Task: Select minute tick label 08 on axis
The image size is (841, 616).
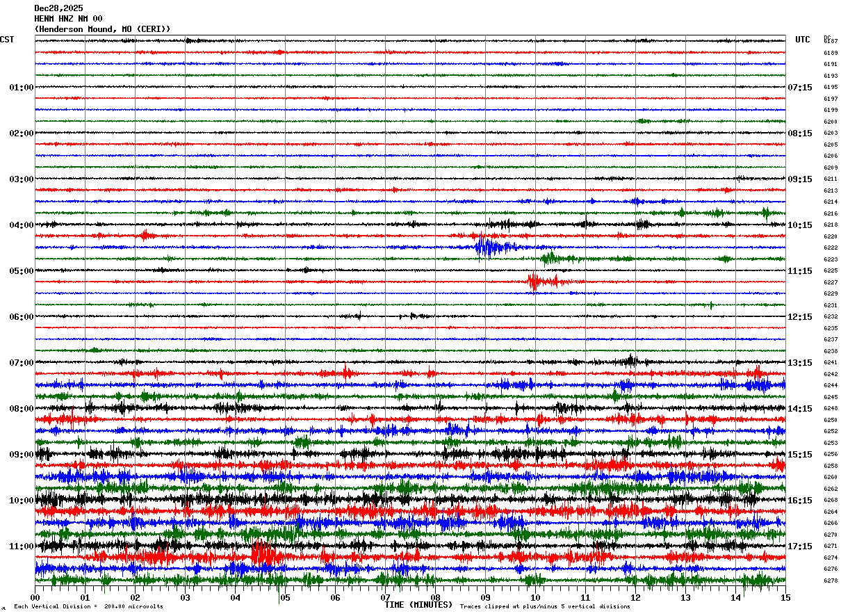Action: pos(435,598)
